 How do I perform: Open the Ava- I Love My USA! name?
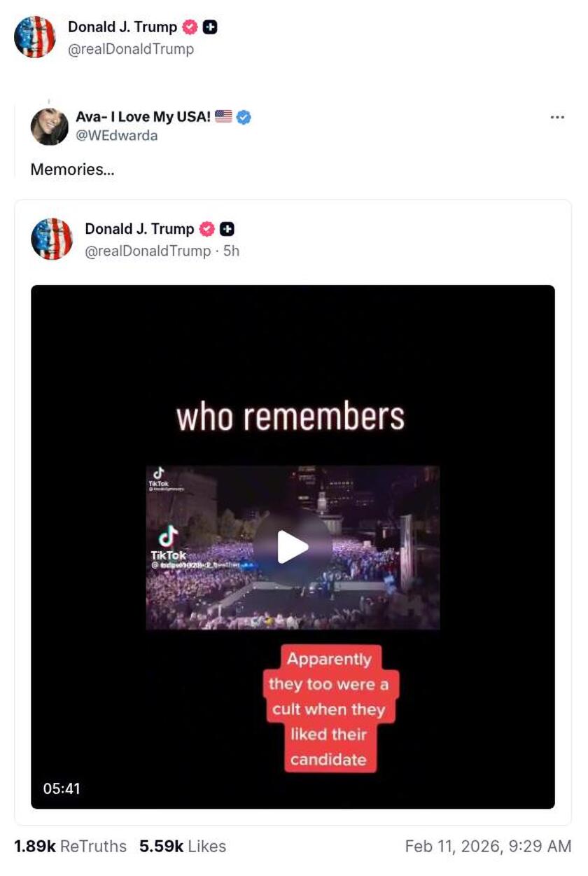pos(143,117)
